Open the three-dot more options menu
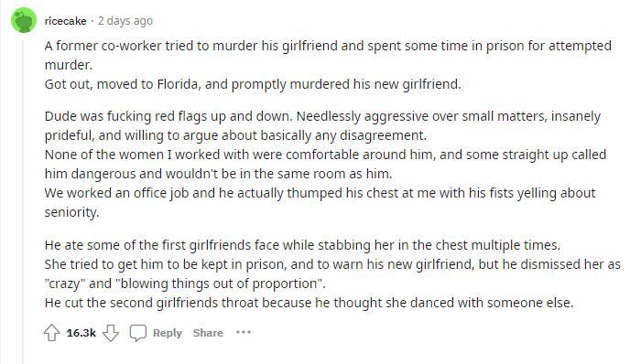641x364 pixels. (x=244, y=332)
